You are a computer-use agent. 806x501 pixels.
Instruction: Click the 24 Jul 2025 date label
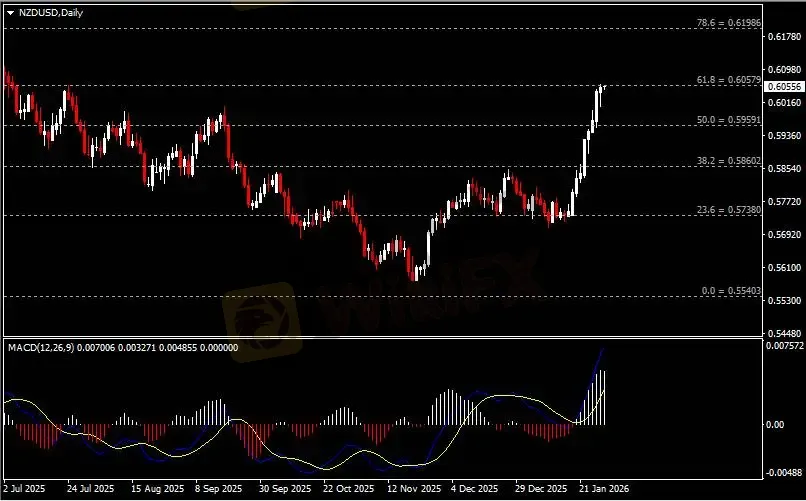pyautogui.click(x=90, y=488)
